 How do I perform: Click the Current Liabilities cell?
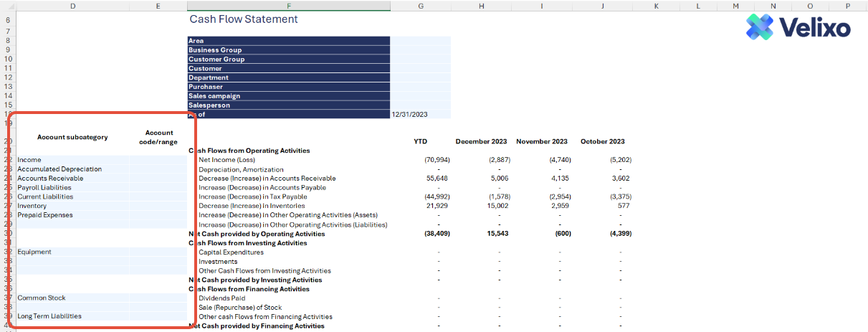coord(73,196)
